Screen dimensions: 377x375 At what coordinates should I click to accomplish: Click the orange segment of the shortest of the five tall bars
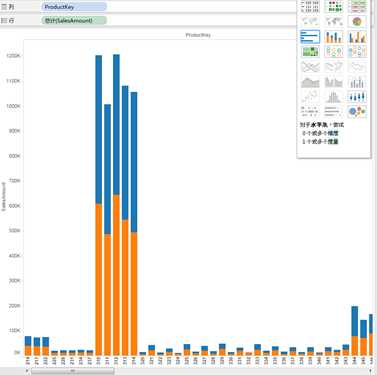107,294
